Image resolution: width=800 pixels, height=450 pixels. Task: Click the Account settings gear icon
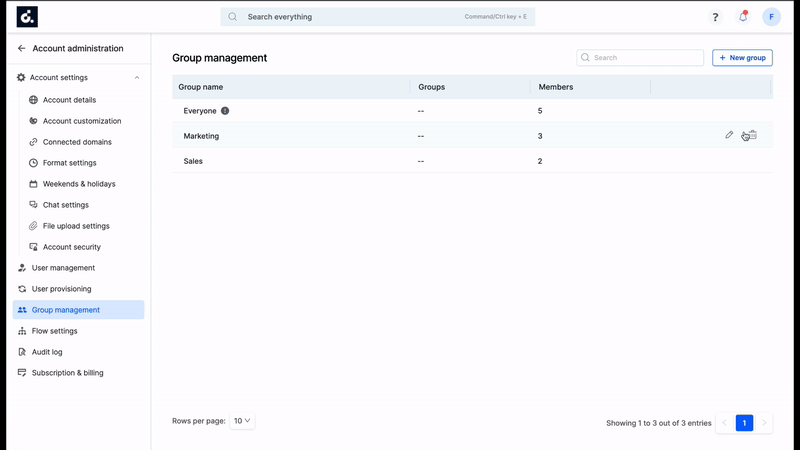click(x=21, y=78)
